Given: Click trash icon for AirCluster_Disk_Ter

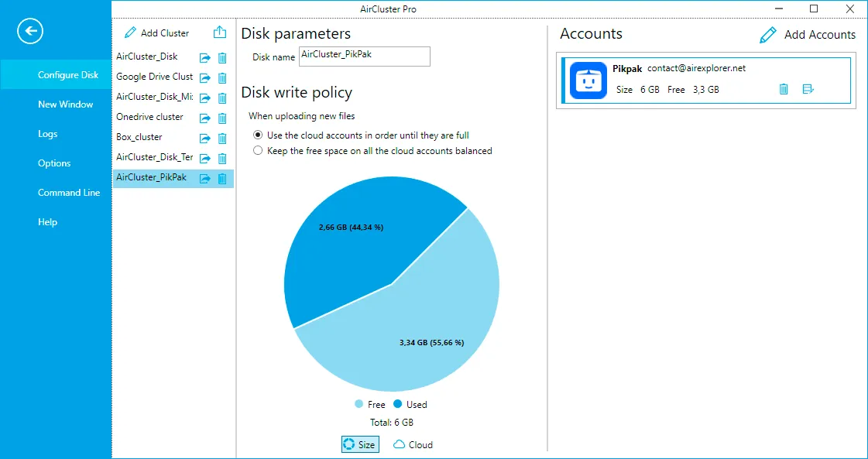Looking at the screenshot, I should (222, 159).
